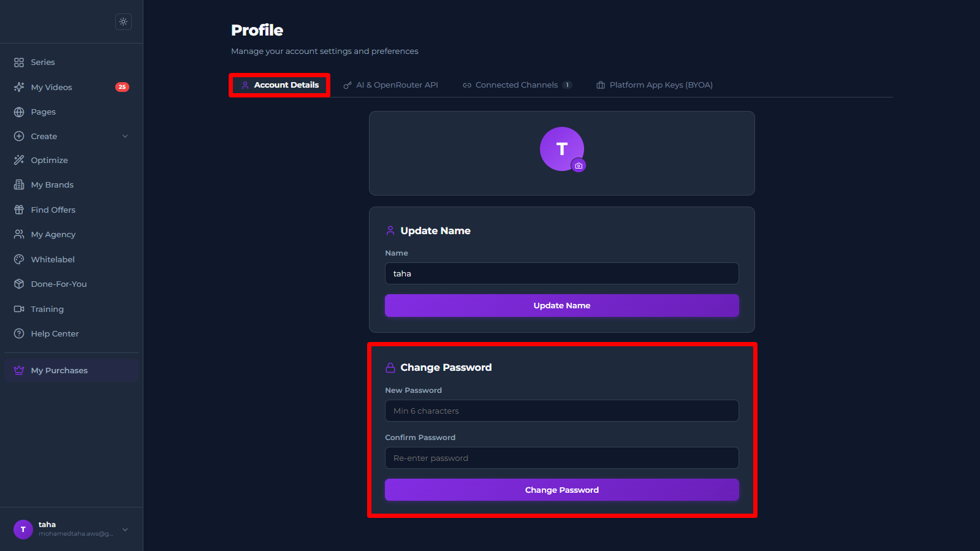
Task: Select the Optimize magic wand icon
Action: click(19, 160)
